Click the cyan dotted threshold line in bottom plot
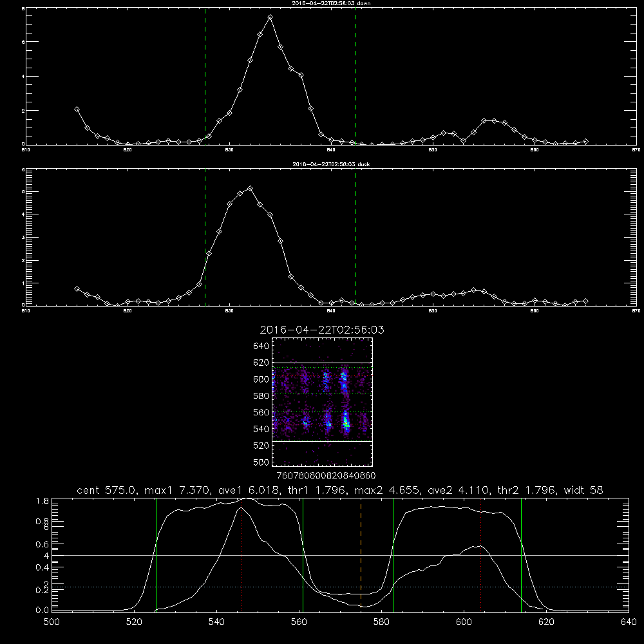The width and height of the screenshot is (644, 644). point(340,587)
